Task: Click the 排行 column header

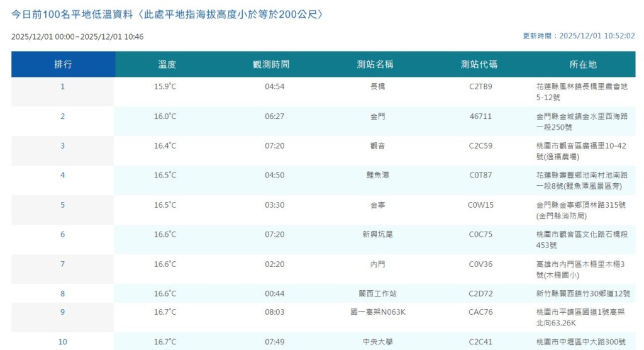Action: 63,64
